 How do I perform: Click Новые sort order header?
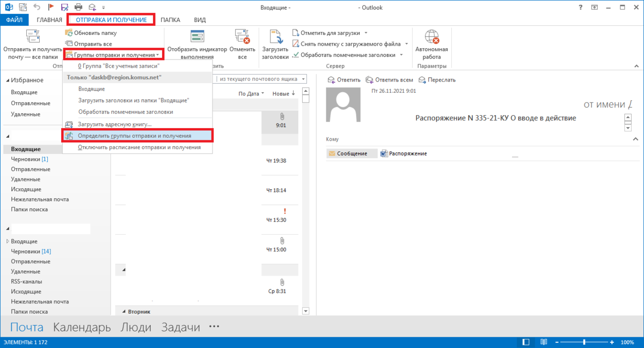[283, 93]
